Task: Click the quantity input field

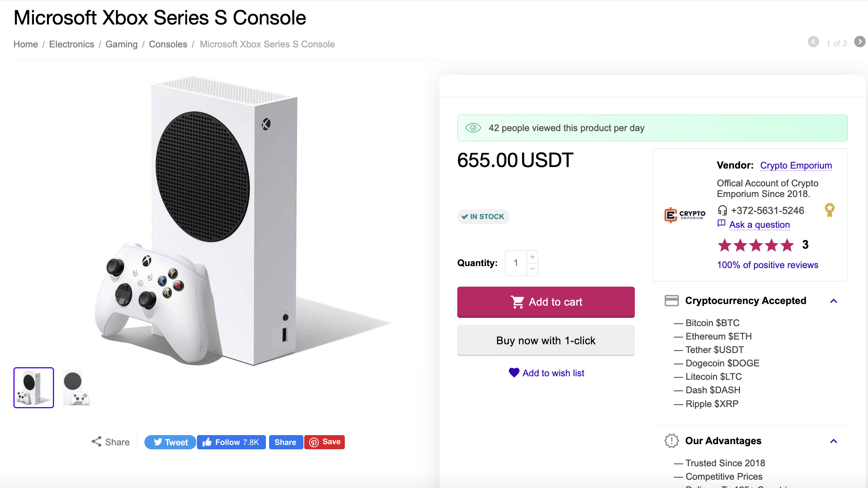Action: 516,263
